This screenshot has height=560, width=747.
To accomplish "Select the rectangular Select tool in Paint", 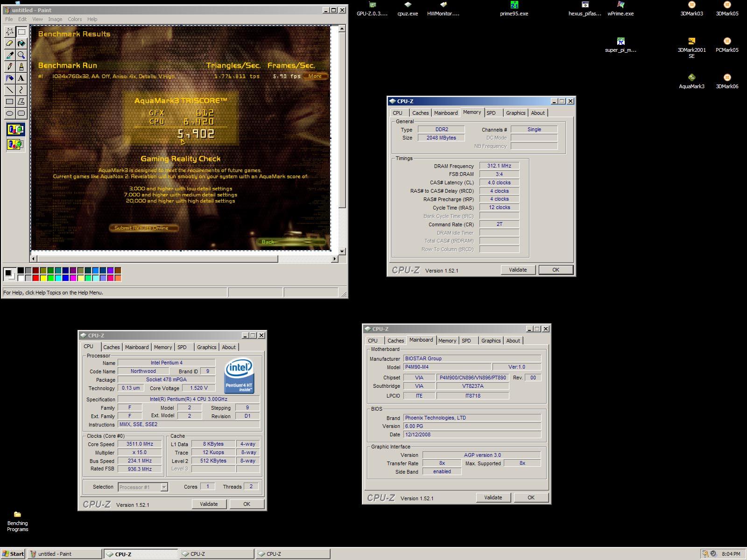I will coord(21,32).
